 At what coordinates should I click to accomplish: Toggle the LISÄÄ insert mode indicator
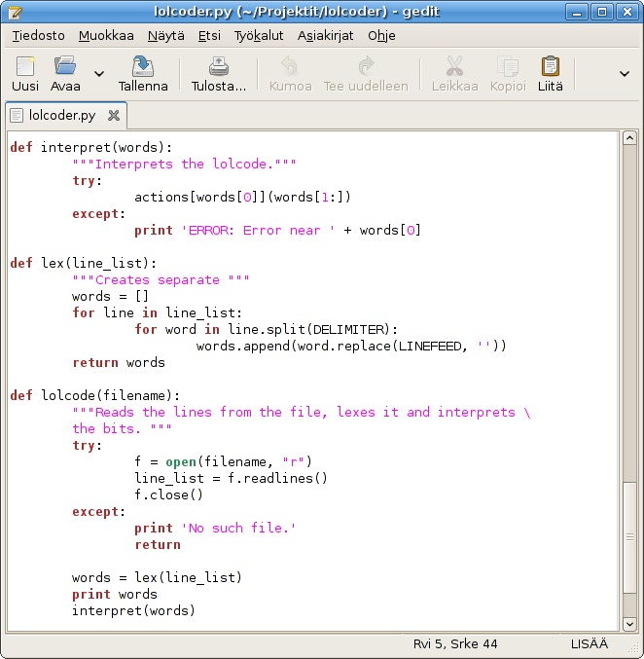(590, 643)
